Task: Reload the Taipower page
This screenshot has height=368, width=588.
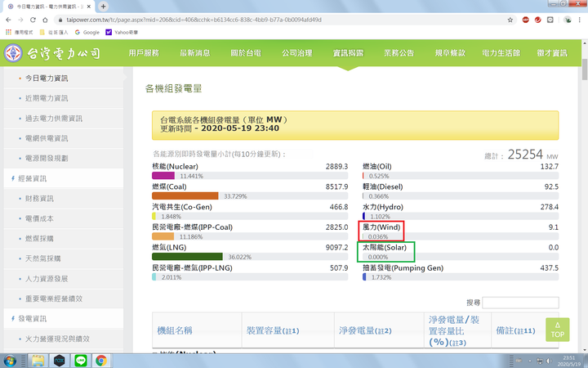Action: click(x=33, y=20)
